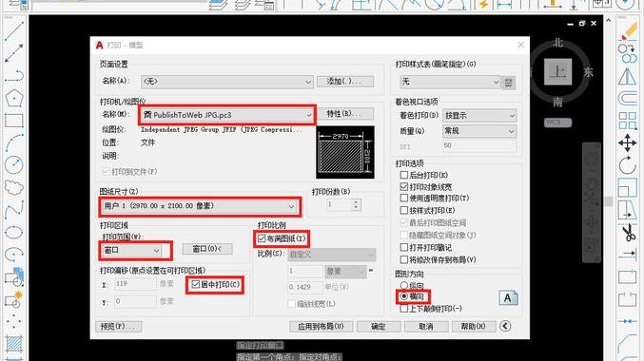This screenshot has height=361, width=644.
Task: Click 北 on the ViewCube compass
Action: coord(557,43)
